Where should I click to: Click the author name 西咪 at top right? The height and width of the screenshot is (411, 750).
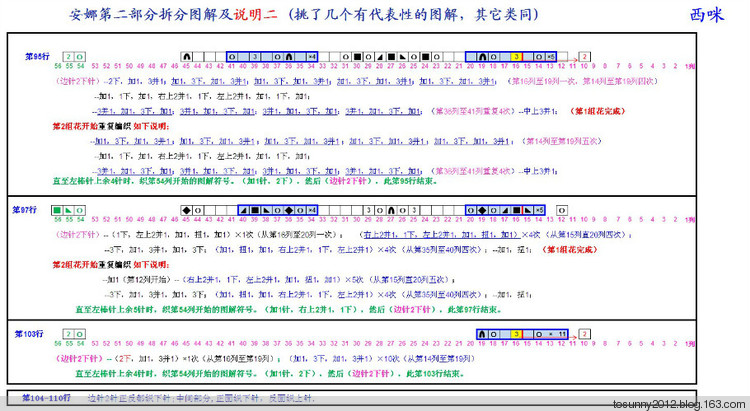tap(706, 15)
